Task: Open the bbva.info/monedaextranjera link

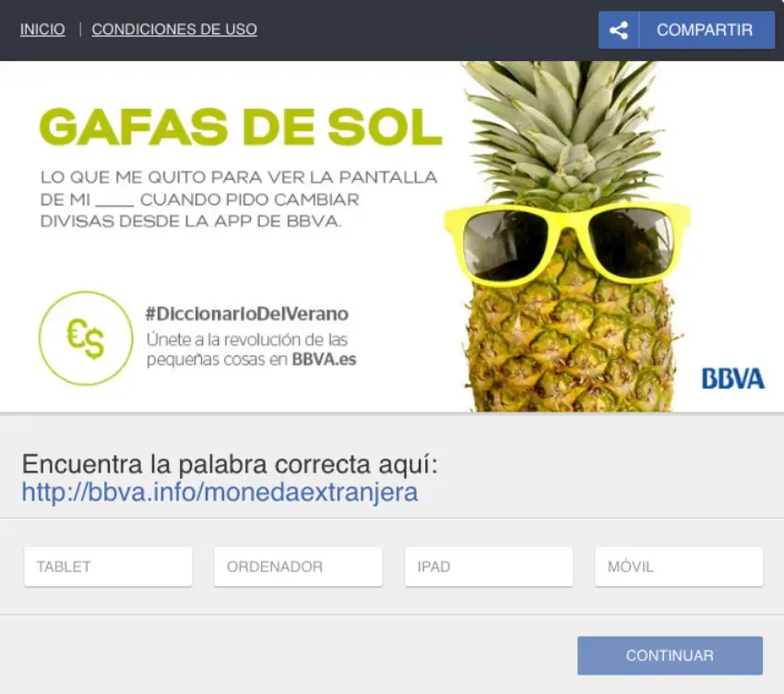Action: [220, 492]
